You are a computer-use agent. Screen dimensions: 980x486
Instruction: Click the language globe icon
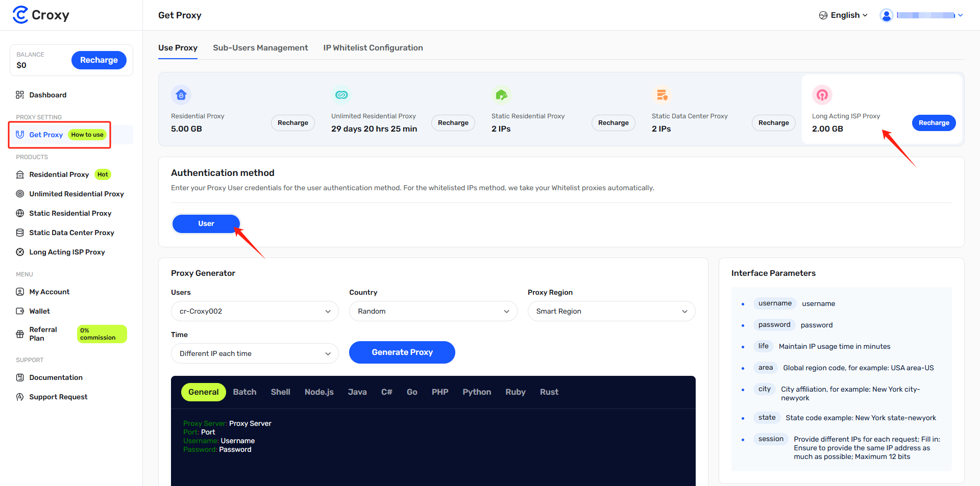coord(823,15)
